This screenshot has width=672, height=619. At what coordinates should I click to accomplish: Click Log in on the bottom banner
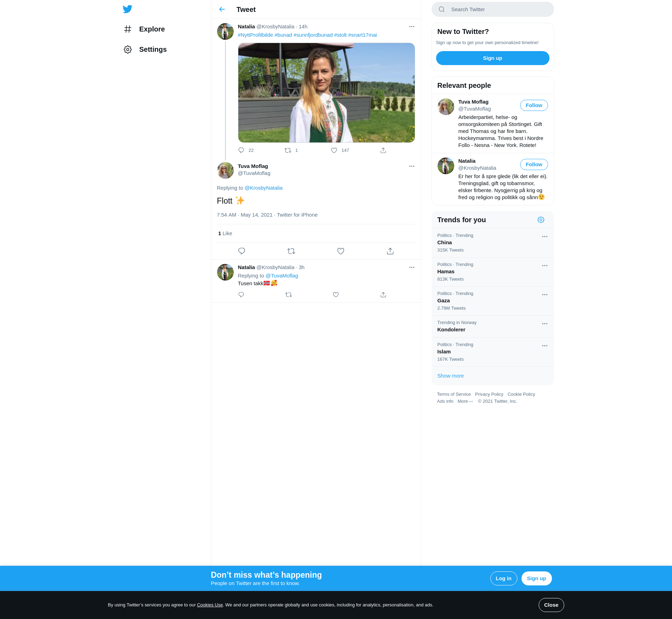click(504, 578)
